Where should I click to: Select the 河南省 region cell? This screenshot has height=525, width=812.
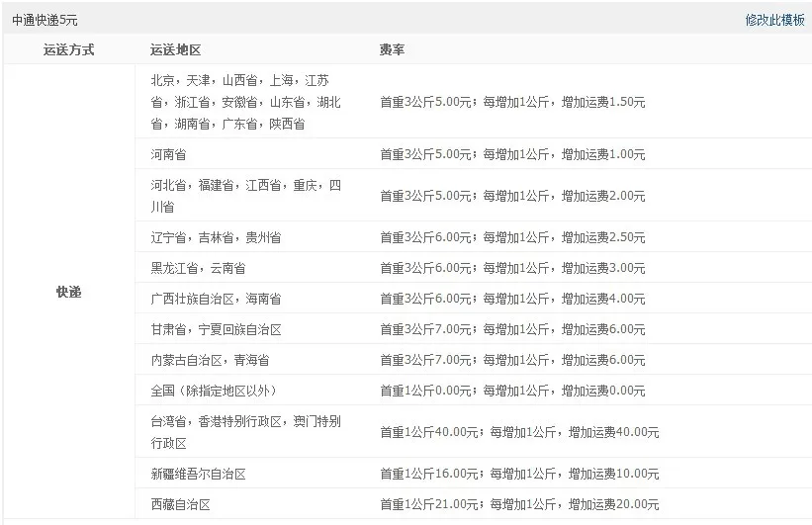click(168, 154)
